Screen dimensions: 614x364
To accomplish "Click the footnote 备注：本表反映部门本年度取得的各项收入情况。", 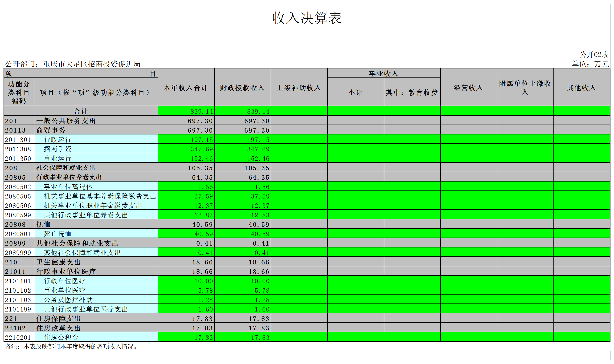I will [x=71, y=347].
